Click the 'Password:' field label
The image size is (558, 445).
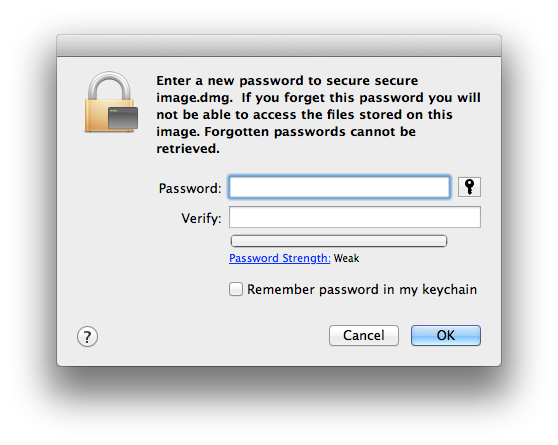tap(190, 188)
